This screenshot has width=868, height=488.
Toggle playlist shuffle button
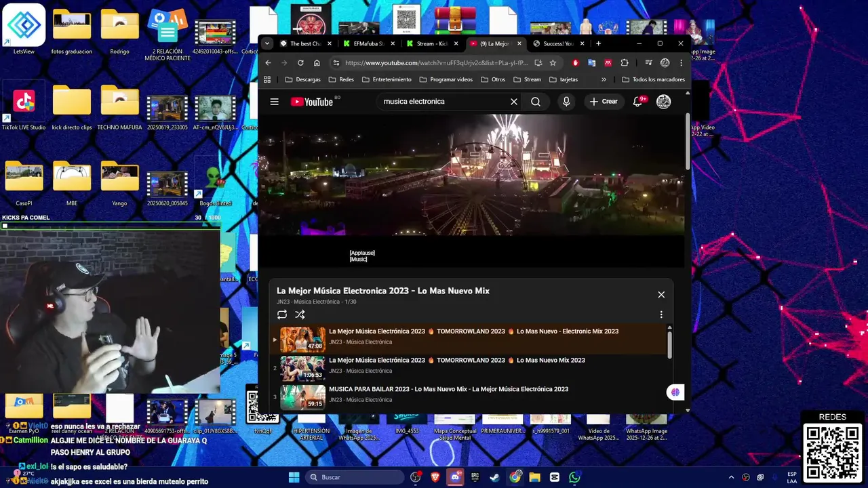(300, 314)
